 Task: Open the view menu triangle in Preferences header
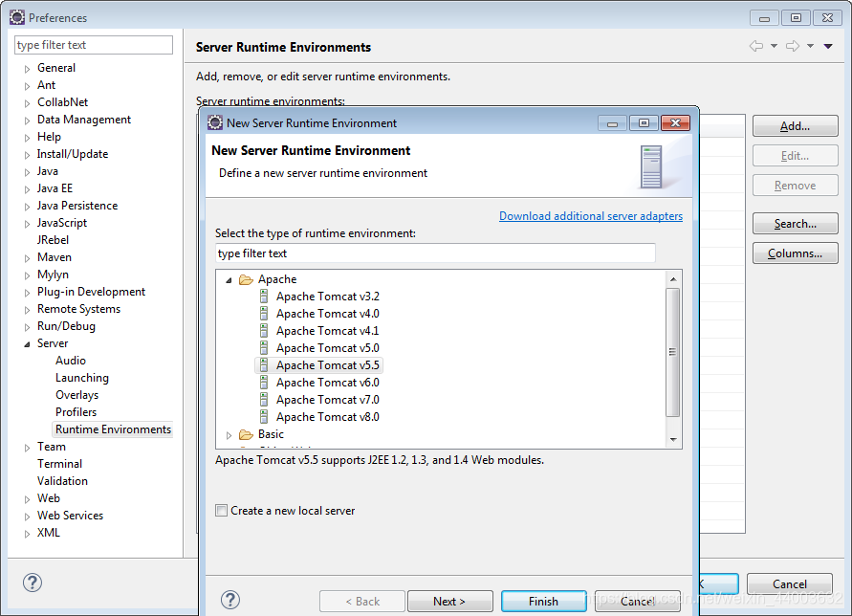pyautogui.click(x=828, y=46)
